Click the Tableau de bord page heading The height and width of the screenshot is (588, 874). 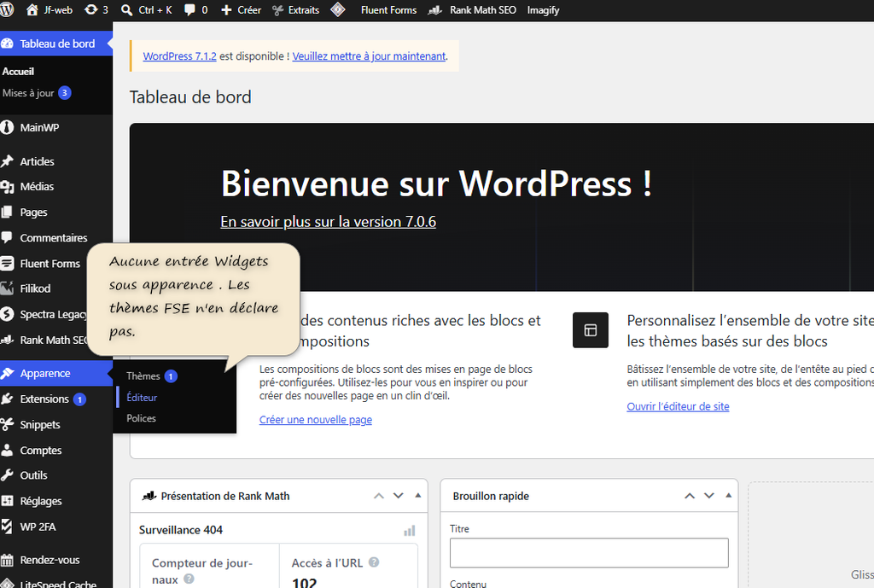click(x=190, y=97)
